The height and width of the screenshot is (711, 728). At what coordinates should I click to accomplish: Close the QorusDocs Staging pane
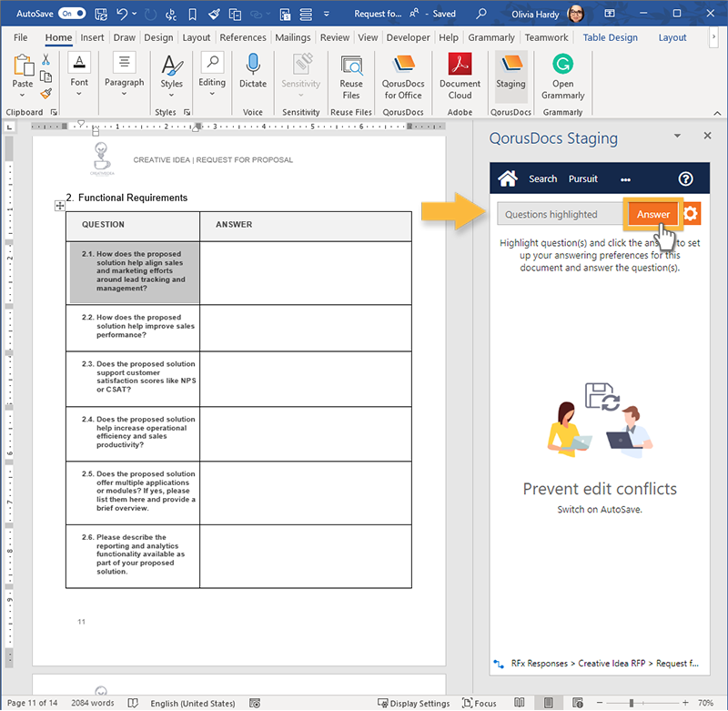[x=707, y=136]
